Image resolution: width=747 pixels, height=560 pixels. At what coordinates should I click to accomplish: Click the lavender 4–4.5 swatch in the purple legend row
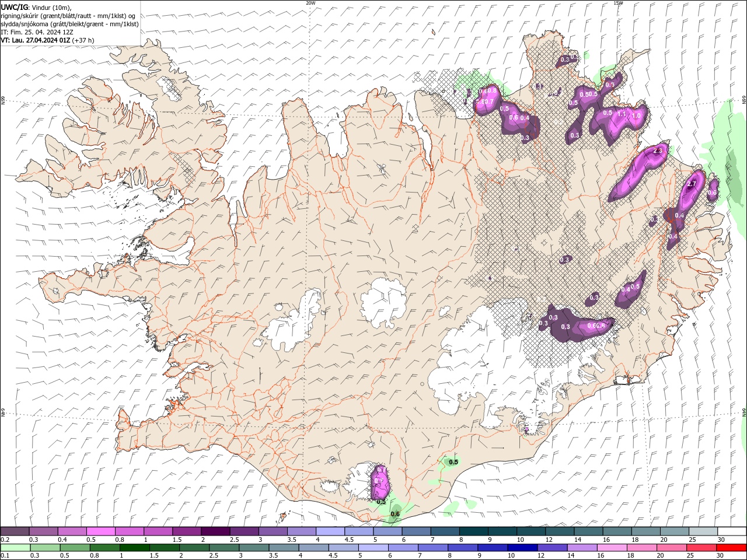click(330, 531)
